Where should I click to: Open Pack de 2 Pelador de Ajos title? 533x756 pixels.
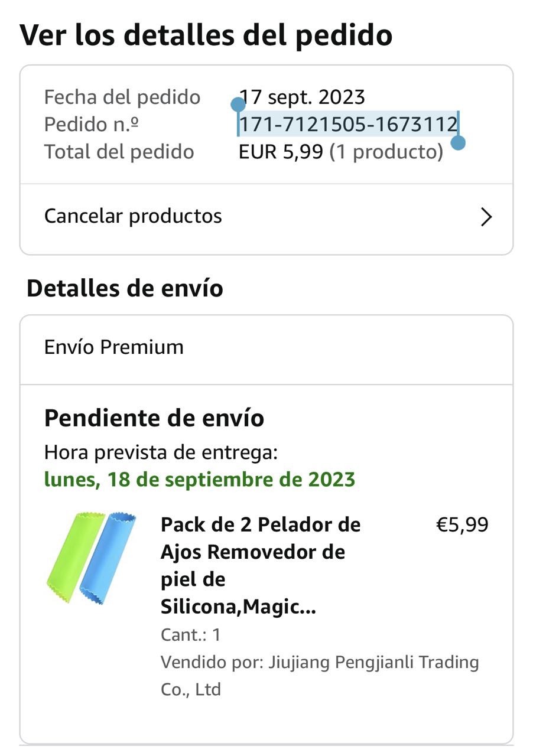260,565
